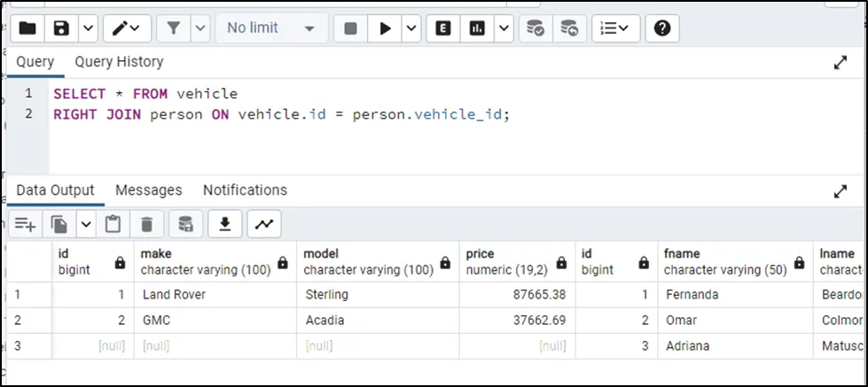Open the Notifications tab
Image resolution: width=868 pixels, height=387 pixels.
[245, 190]
